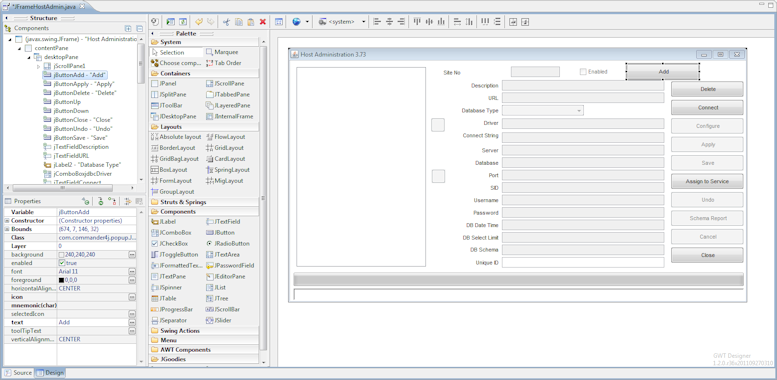Pick JDesktopPane from Containers palette

point(174,116)
